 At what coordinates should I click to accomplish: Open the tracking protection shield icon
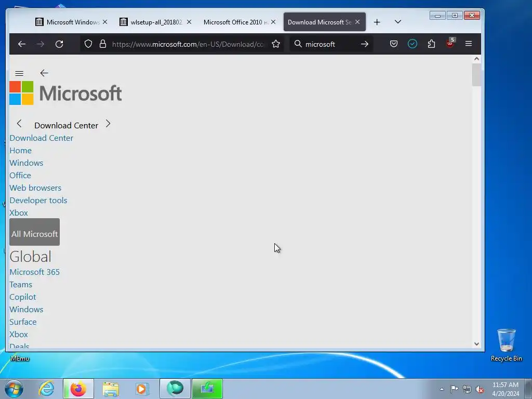[88, 44]
